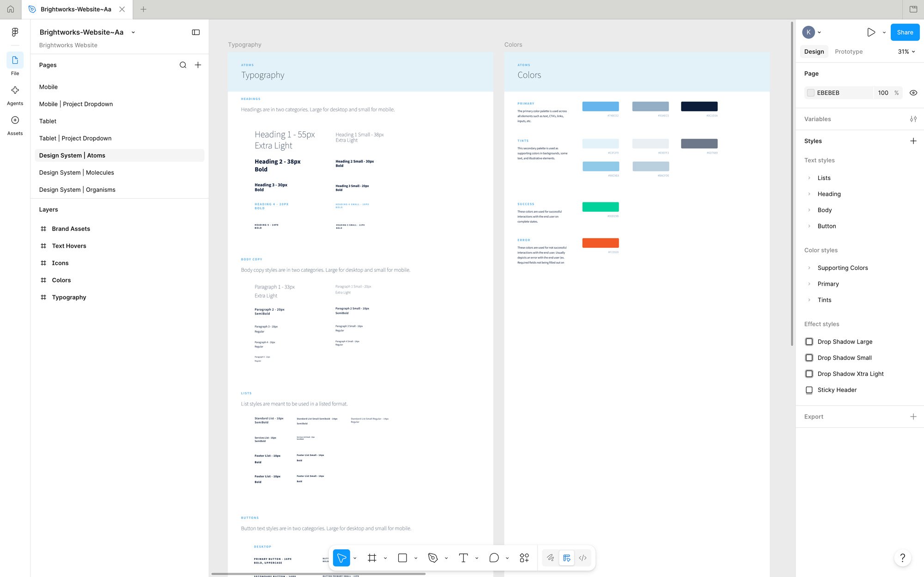
Task: Open the File panel in the left rail
Action: [x=15, y=64]
